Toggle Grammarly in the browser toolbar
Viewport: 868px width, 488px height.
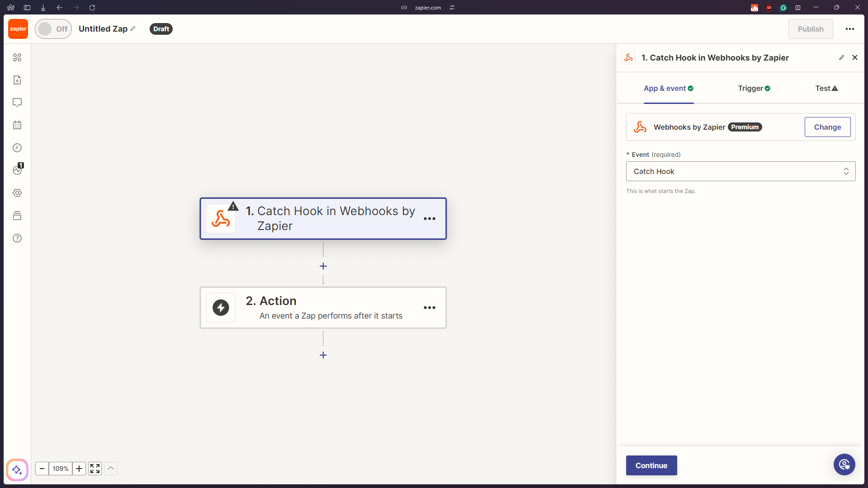pyautogui.click(x=783, y=8)
